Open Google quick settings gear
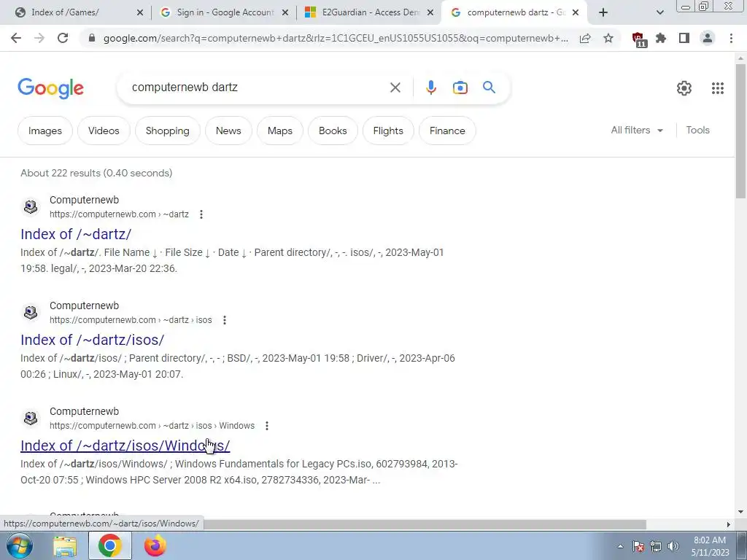The width and height of the screenshot is (747, 560). click(x=684, y=88)
